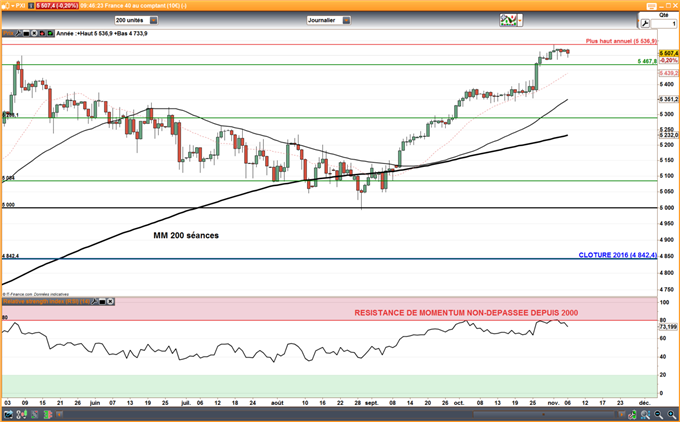
Task: Click the 'sept.' label on the date axis
Action: pos(371,403)
